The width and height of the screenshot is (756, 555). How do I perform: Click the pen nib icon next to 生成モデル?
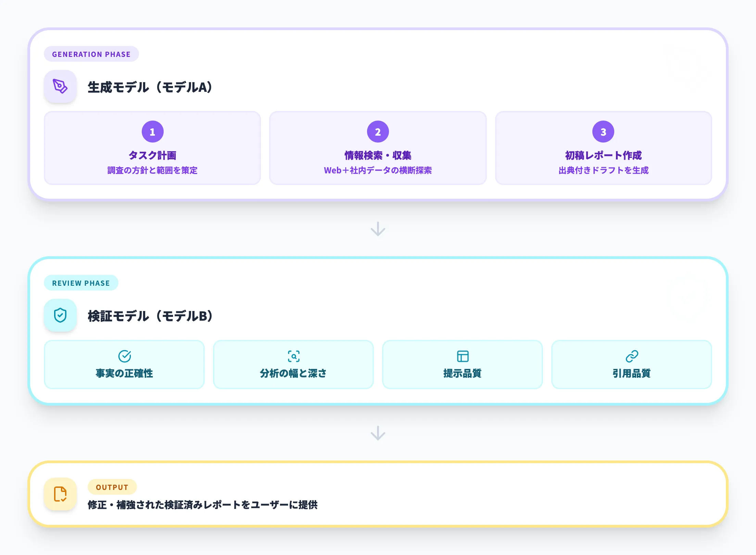60,86
